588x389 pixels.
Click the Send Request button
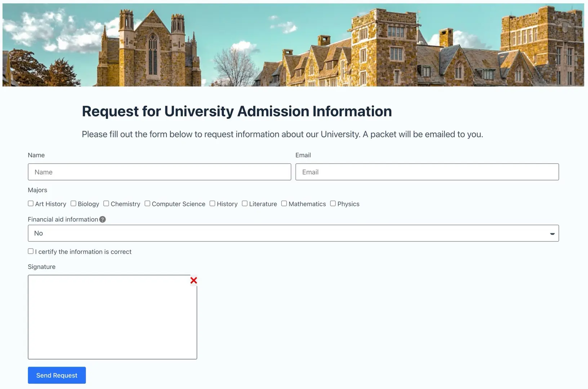coord(57,375)
